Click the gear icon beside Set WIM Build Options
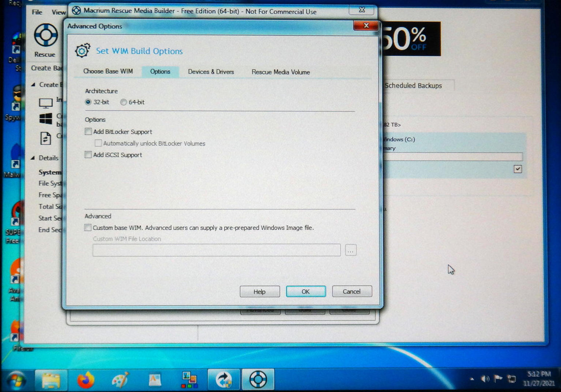 point(83,50)
